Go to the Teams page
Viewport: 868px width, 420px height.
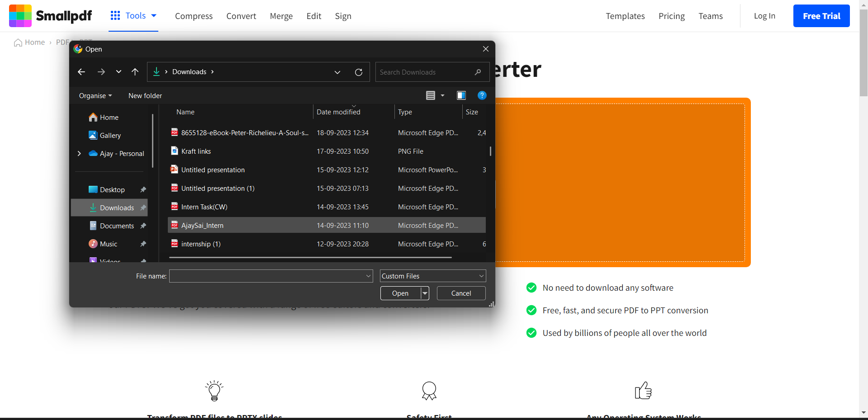(x=711, y=16)
